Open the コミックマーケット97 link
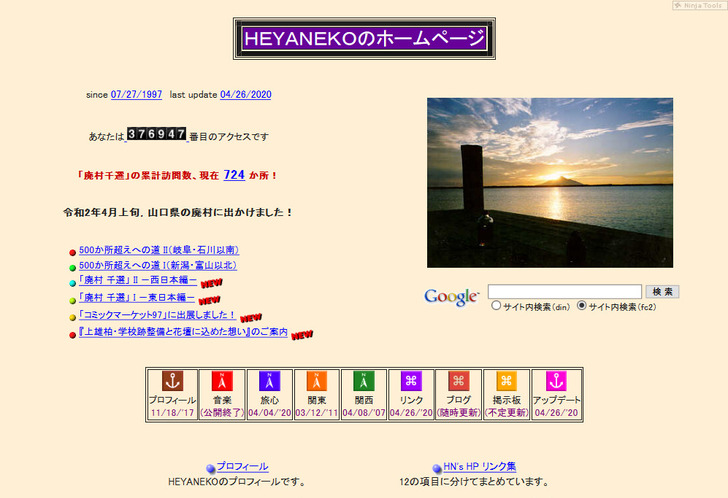Screen dimensions: 728x498 (157, 315)
